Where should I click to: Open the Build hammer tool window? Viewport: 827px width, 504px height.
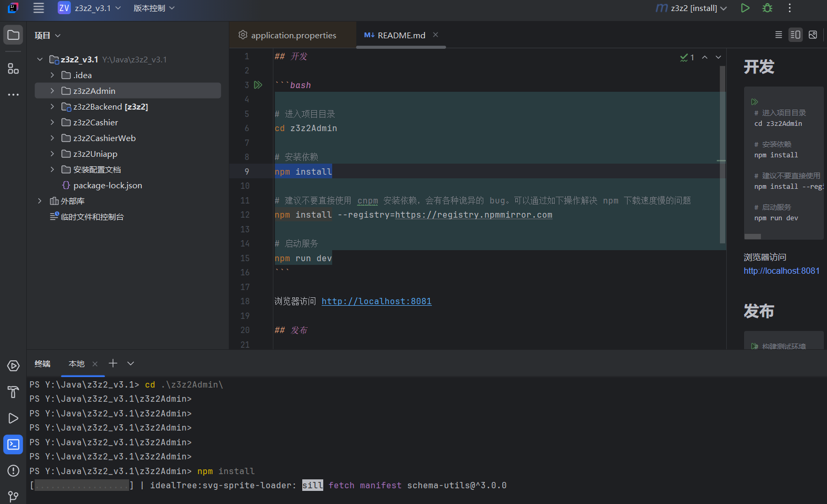point(13,392)
